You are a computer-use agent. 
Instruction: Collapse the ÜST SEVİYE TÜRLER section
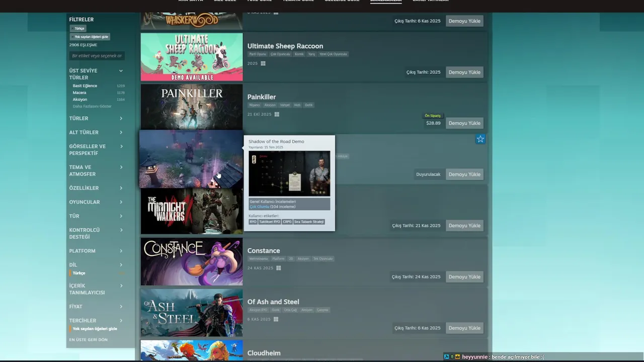pos(121,71)
